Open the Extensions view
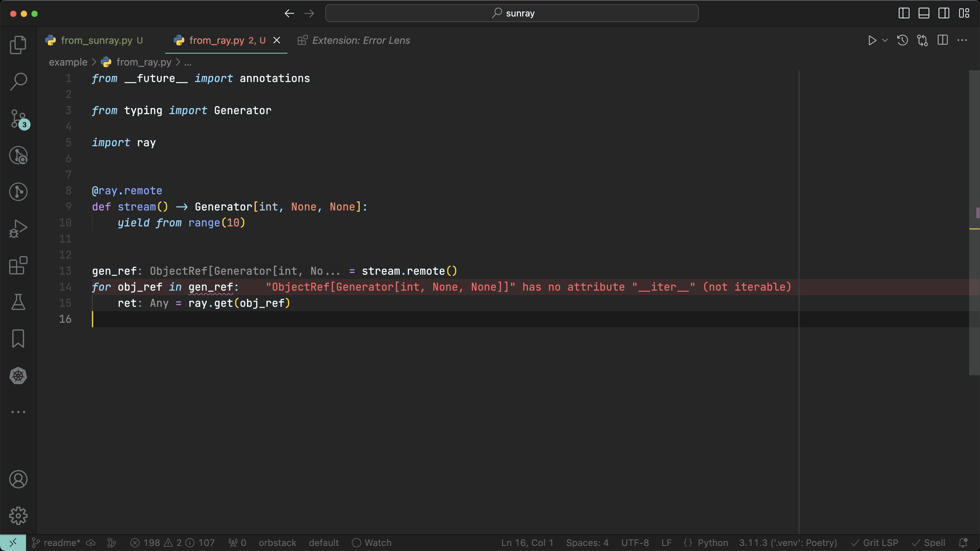The image size is (980, 551). coord(18,265)
